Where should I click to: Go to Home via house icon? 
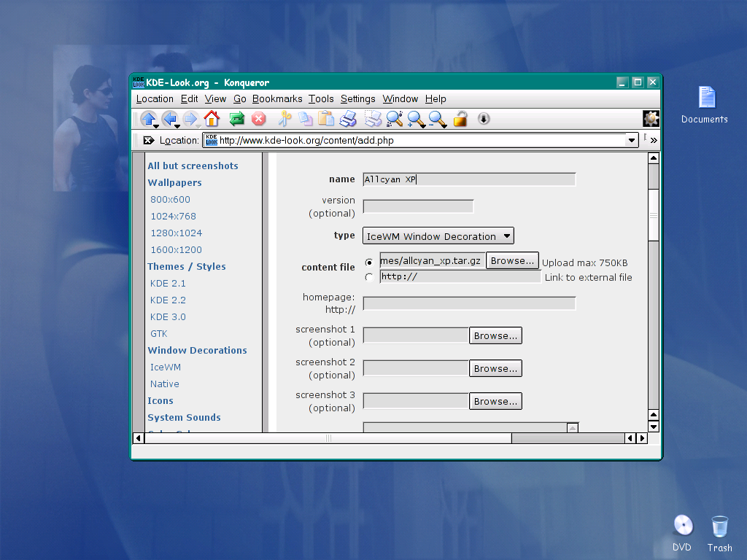[212, 119]
